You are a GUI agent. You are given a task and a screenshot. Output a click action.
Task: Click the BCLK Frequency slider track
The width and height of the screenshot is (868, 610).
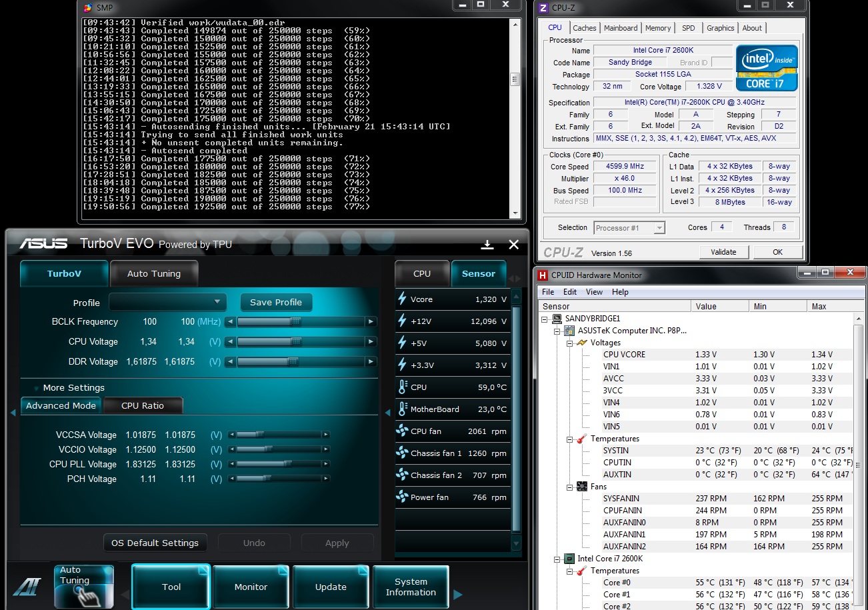click(x=301, y=322)
